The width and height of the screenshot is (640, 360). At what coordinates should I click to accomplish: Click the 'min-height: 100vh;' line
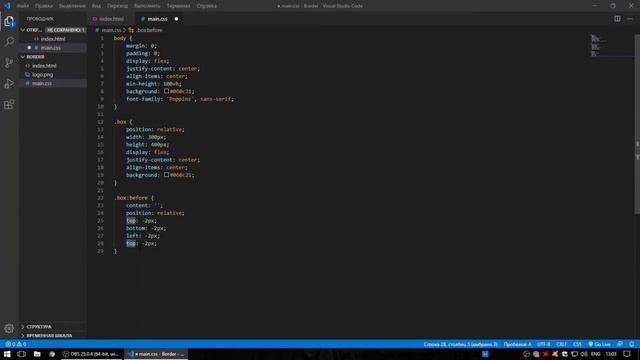tap(153, 84)
